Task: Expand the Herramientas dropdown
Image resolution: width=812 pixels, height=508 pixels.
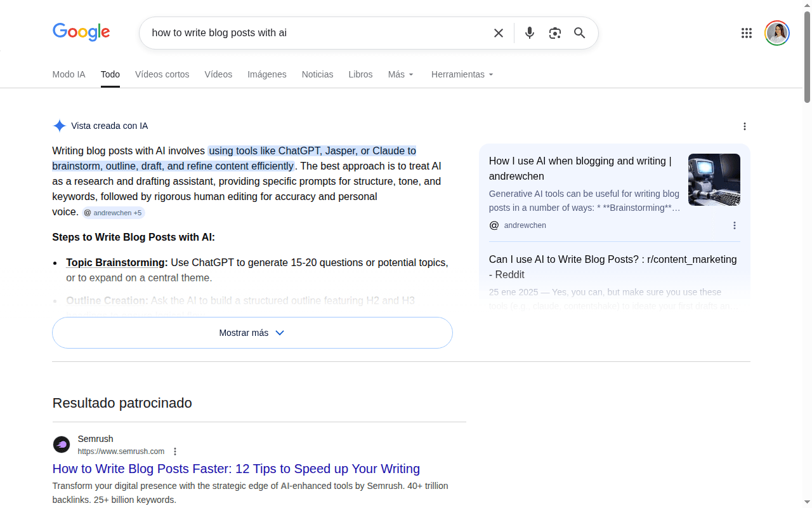Action: pyautogui.click(x=462, y=74)
